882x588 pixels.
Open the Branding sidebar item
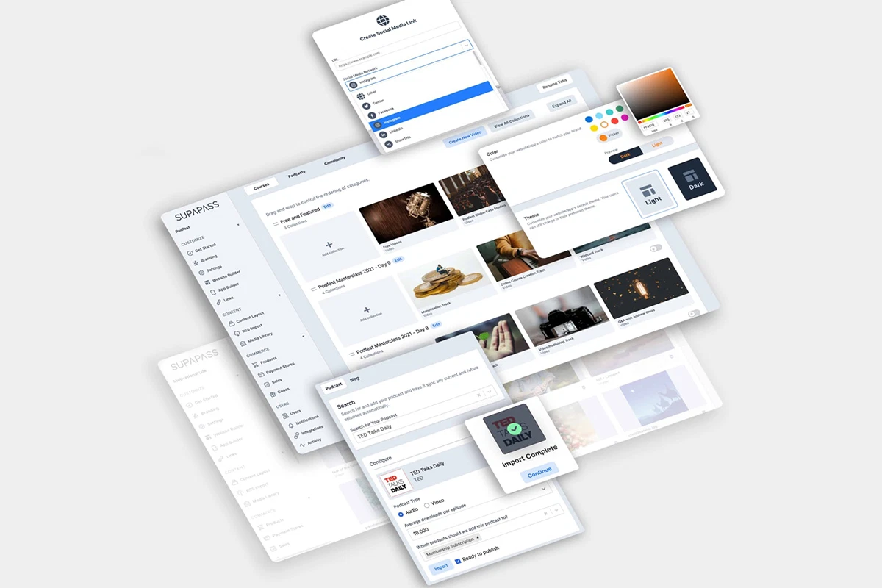point(204,259)
